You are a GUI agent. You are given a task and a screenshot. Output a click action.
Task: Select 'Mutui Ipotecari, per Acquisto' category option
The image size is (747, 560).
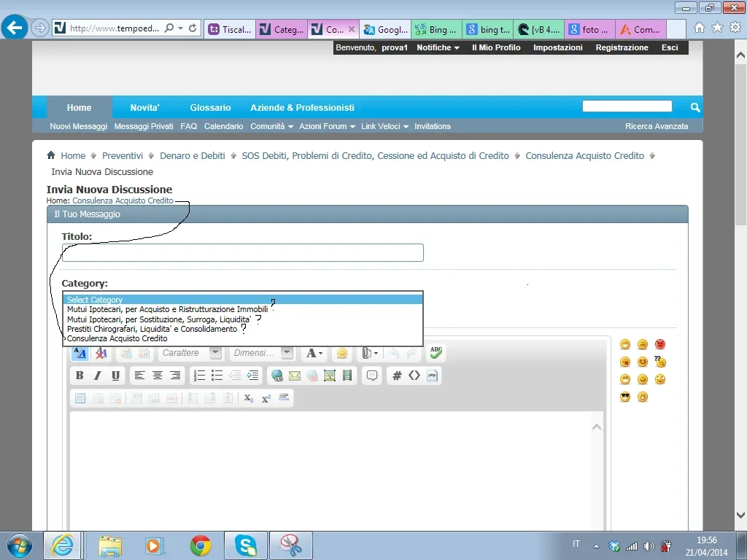pyautogui.click(x=243, y=309)
